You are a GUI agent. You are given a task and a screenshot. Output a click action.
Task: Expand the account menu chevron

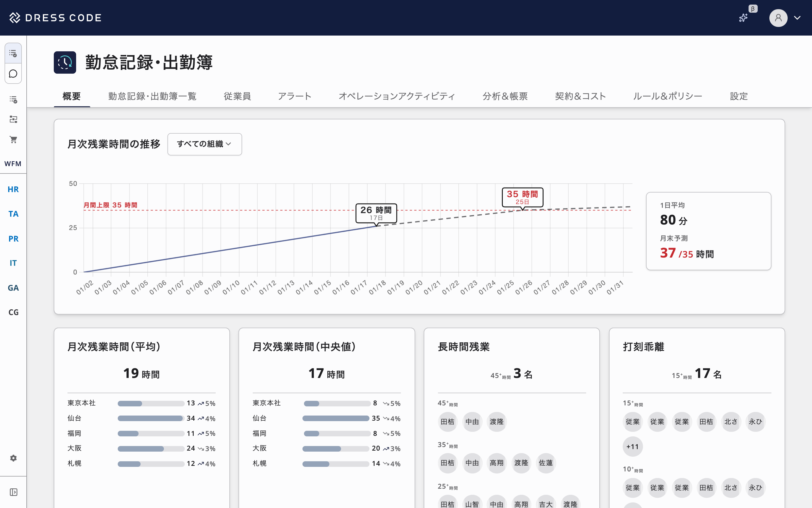[x=797, y=18]
